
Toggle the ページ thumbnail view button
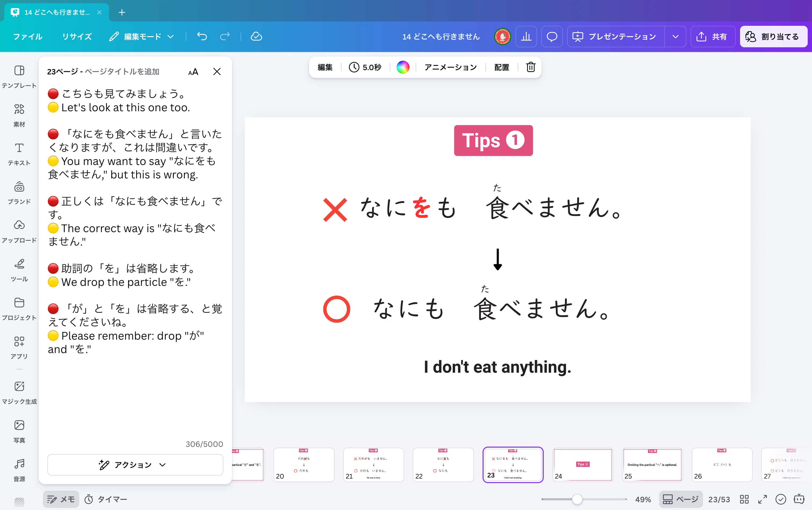tap(681, 499)
